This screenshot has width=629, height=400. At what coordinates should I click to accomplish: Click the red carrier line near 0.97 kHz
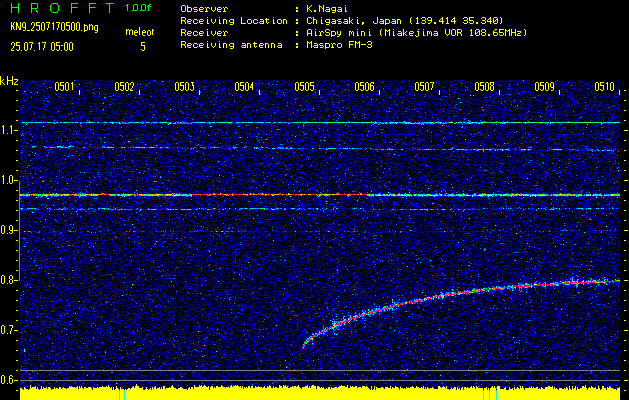pos(320,195)
